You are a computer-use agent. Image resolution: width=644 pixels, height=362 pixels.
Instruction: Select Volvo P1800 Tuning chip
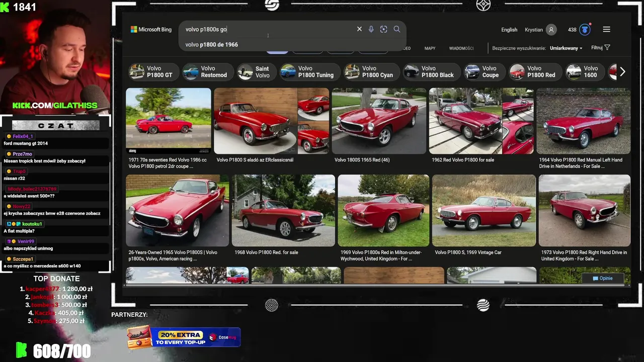(309, 72)
